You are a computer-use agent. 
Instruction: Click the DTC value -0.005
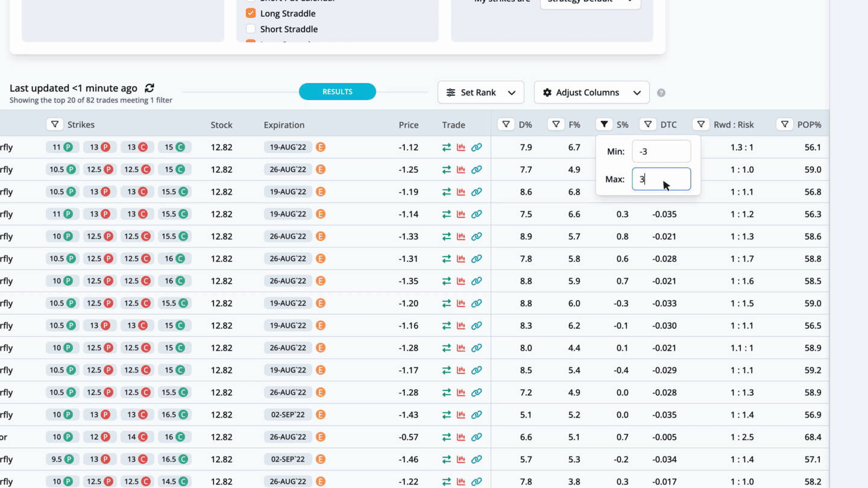[x=664, y=437]
